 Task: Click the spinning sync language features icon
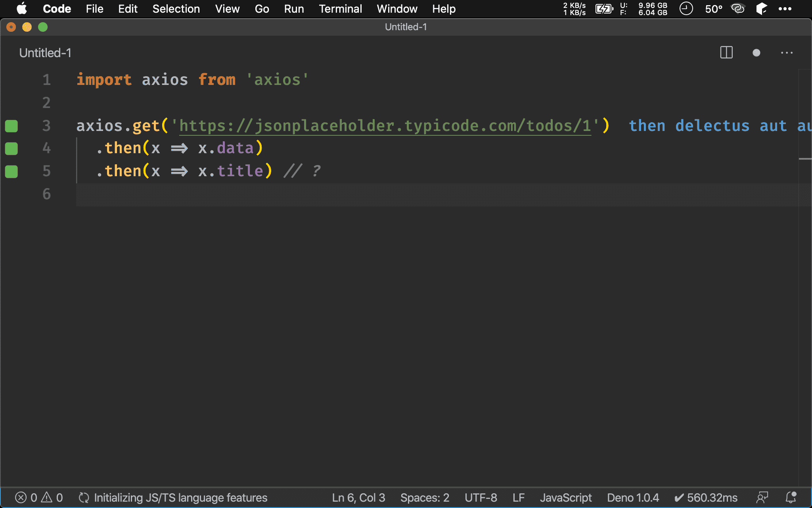click(82, 497)
